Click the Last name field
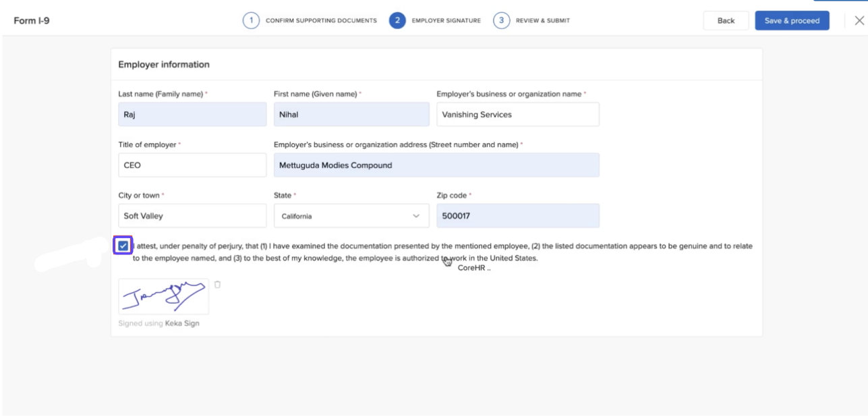Image resolution: width=868 pixels, height=417 pixels. [192, 115]
